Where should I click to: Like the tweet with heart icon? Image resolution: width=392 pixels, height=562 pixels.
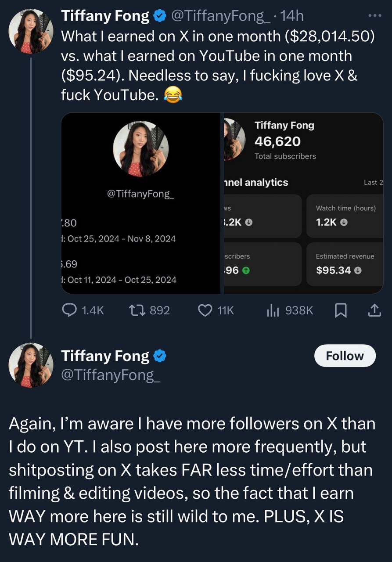point(205,310)
